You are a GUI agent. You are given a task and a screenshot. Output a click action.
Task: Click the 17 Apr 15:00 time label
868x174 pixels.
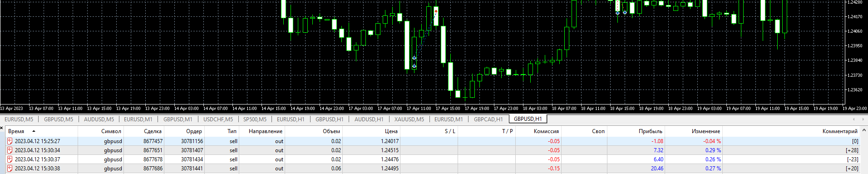point(448,109)
